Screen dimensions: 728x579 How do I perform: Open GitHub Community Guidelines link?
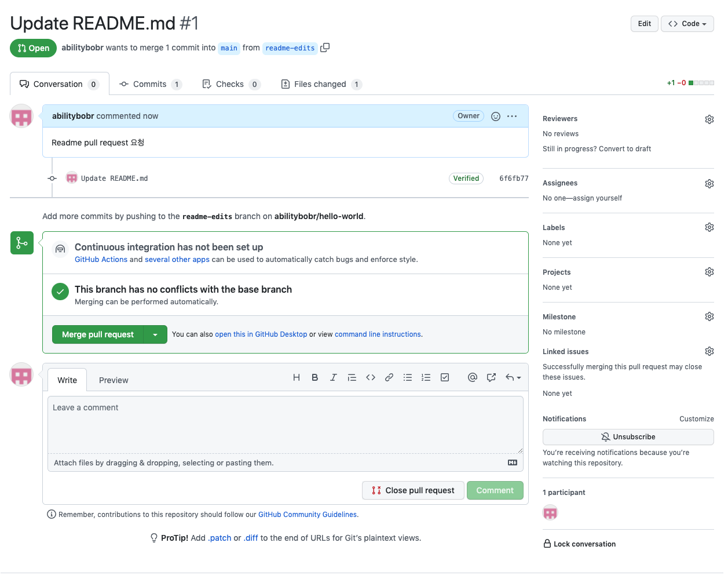coord(308,515)
